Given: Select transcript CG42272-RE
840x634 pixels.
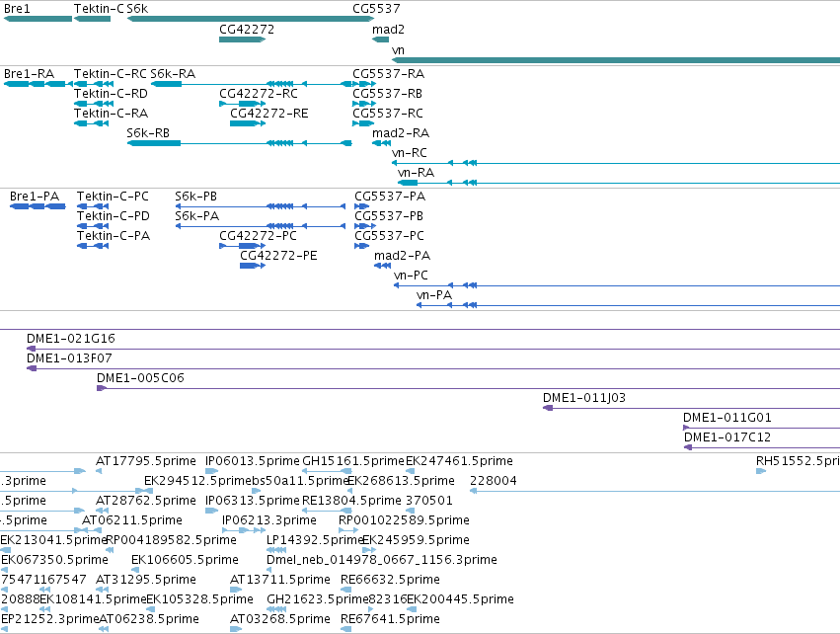Looking at the screenshot, I should point(268,114).
